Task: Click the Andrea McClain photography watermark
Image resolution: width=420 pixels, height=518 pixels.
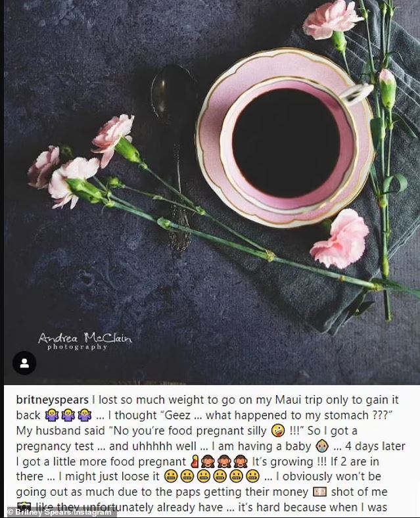Action: coord(85,341)
